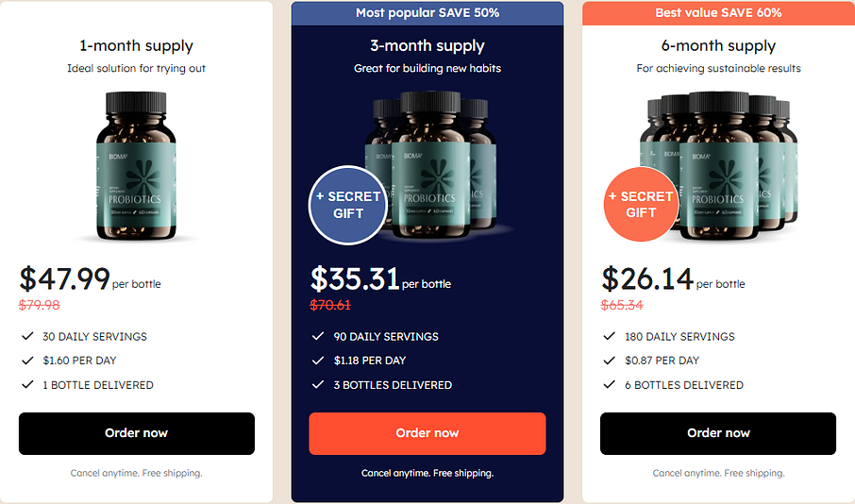855x504 pixels.
Task: Click checkmark beside 180 Daily Servings
Action: click(609, 336)
